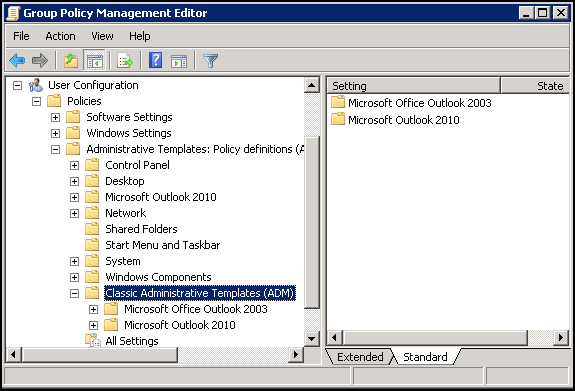Select the Network tree item
Screen dimensions: 575x391
125,213
